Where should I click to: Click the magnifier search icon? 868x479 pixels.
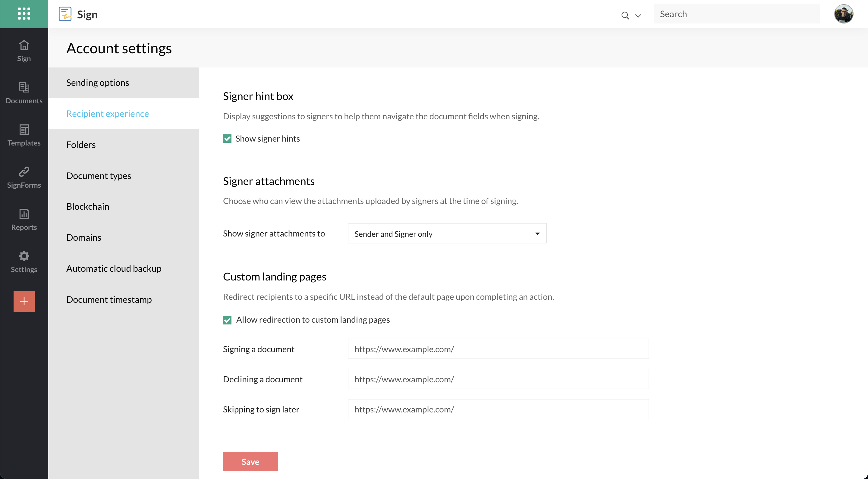(x=625, y=15)
